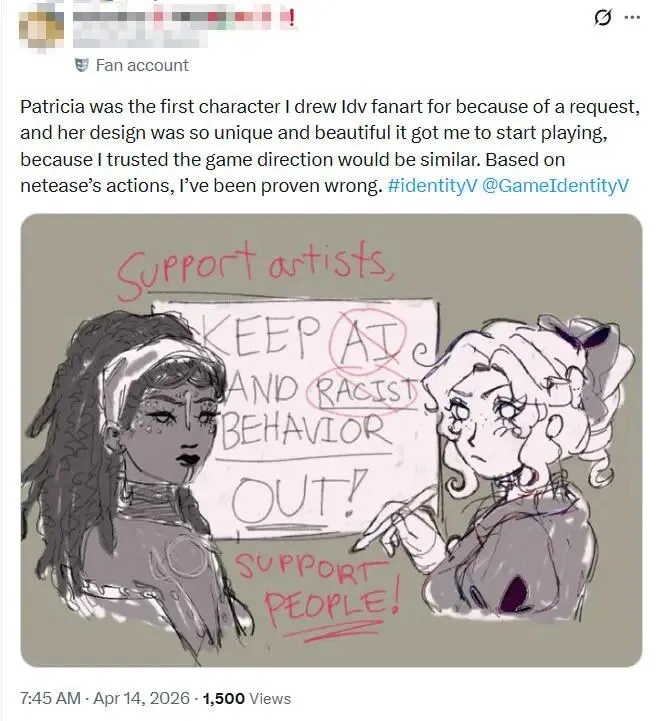This screenshot has width=660, height=721.
Task: Click the mask badge beside Fan account
Action: coord(82,65)
